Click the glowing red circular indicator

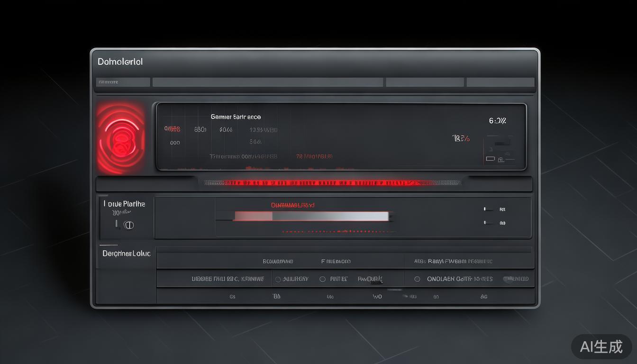point(121,138)
